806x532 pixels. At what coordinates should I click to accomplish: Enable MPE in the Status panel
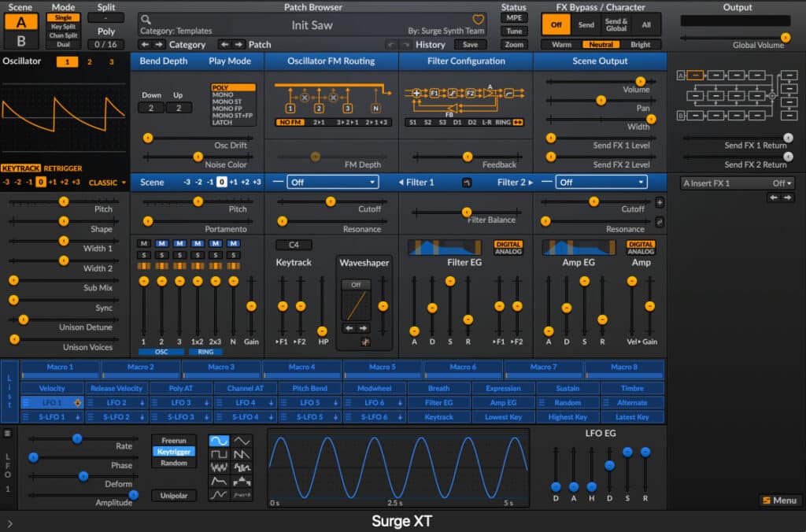[x=514, y=17]
